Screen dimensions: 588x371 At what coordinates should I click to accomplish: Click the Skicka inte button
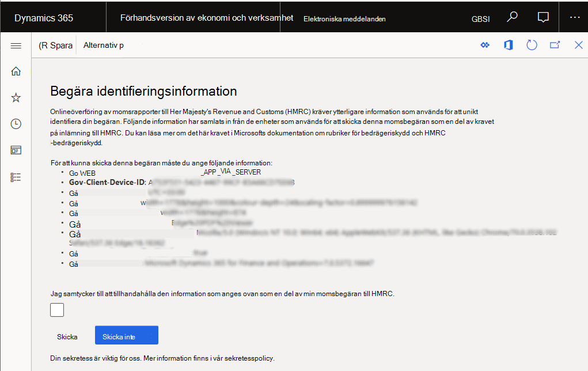click(x=126, y=335)
